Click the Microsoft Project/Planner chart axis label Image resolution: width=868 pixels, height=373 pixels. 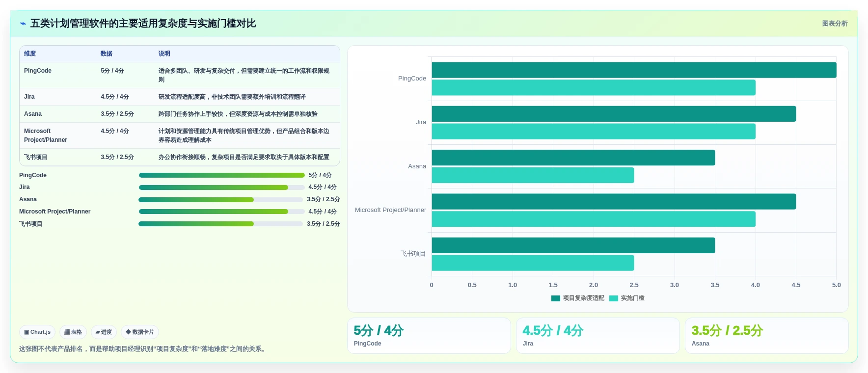pos(390,210)
